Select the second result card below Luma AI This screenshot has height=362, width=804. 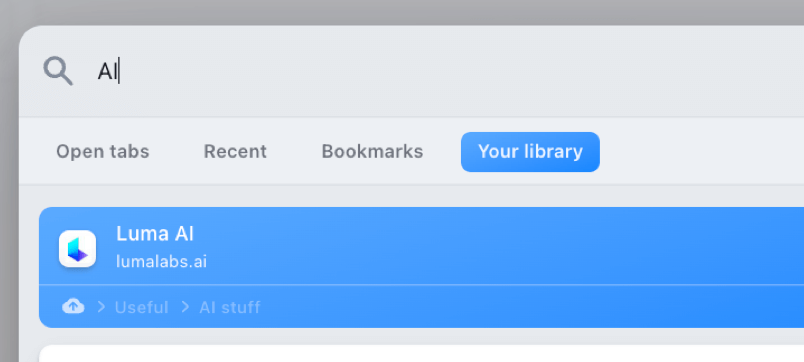pos(421,354)
